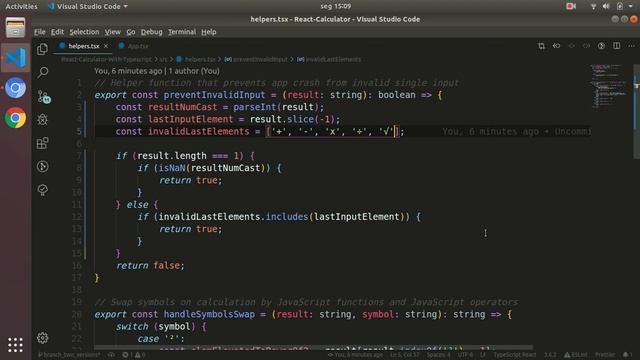This screenshot has height=360, width=640.
Task: Click 'handleSymbolsSwap' on line 20
Action: [x=209, y=314]
